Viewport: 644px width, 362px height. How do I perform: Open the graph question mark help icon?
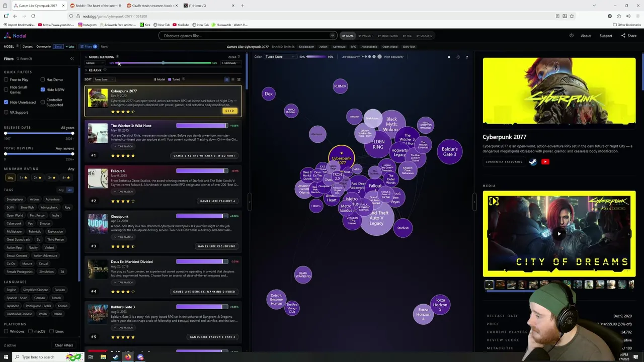467,57
